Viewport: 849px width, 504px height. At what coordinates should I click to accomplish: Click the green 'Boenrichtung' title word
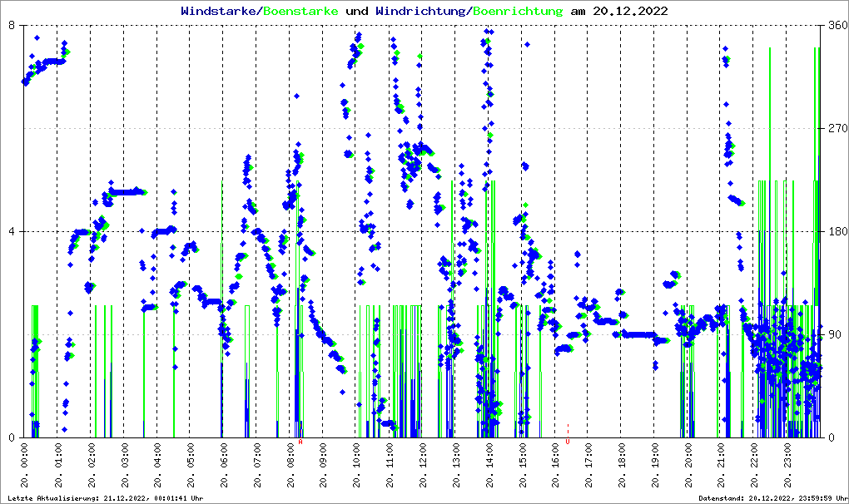pyautogui.click(x=518, y=11)
